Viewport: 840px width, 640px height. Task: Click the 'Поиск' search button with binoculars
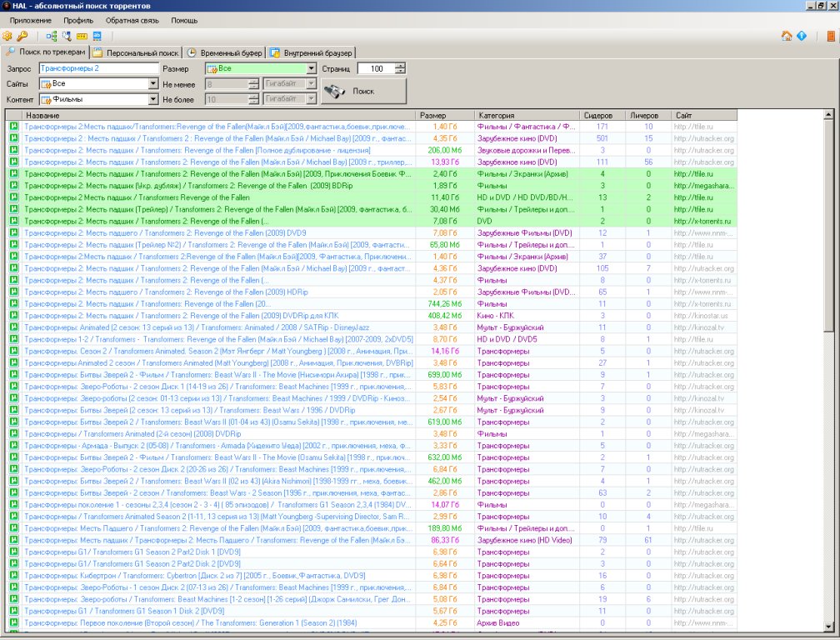[x=363, y=91]
